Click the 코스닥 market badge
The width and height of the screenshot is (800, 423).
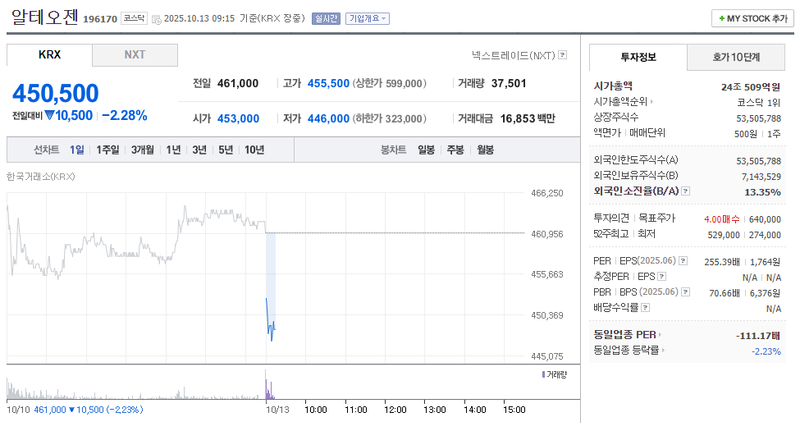[134, 19]
